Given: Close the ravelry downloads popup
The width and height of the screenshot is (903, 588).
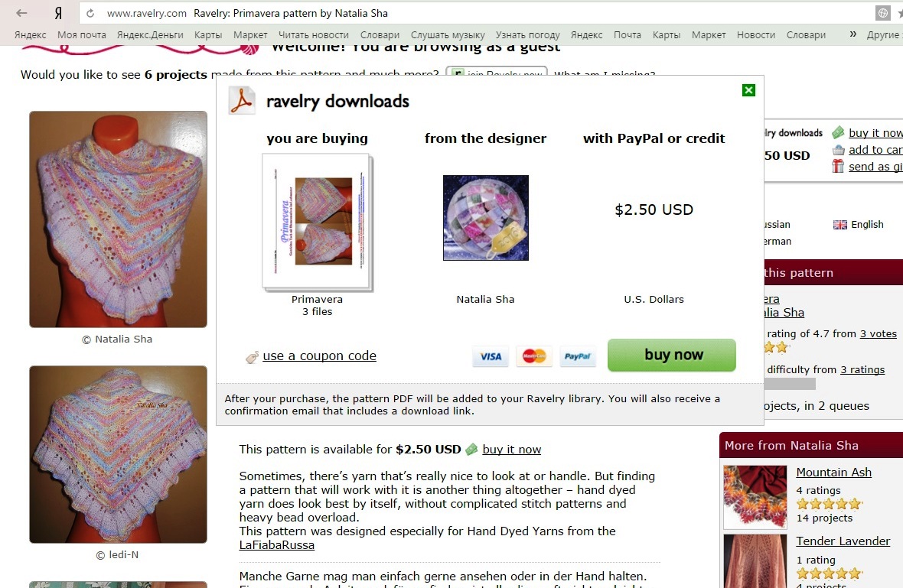Looking at the screenshot, I should (748, 90).
